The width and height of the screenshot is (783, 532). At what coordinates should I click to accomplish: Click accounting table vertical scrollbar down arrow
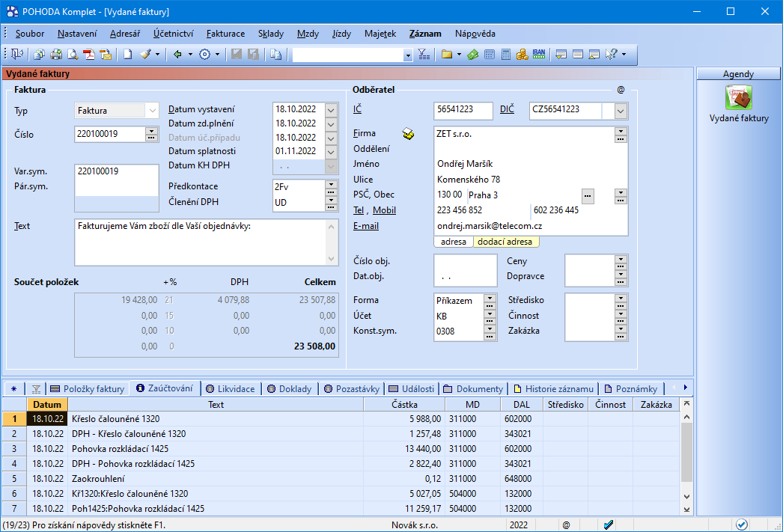coord(686,497)
